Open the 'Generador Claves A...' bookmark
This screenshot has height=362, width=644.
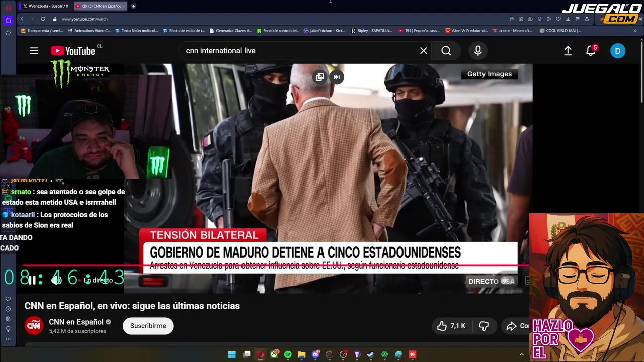pos(230,31)
